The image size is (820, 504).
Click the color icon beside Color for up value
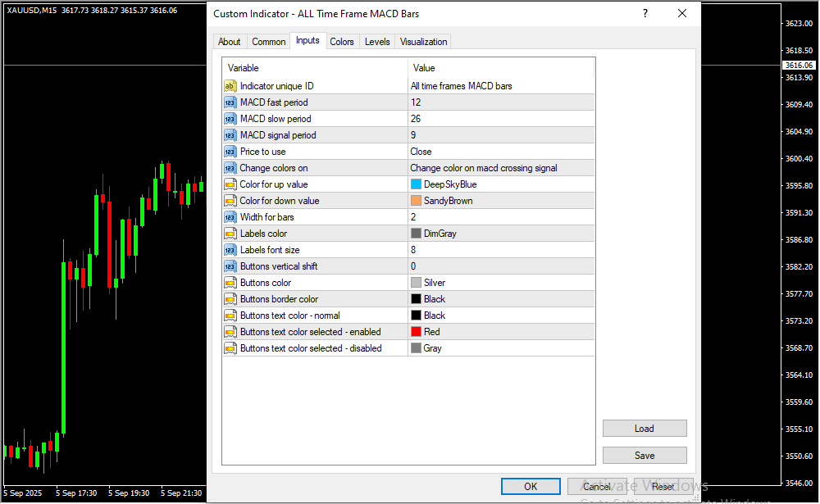(x=230, y=184)
